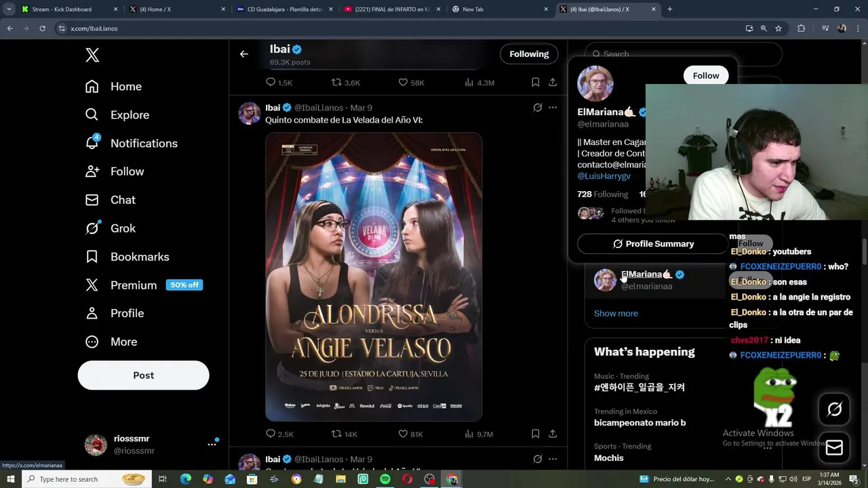Open trending topic bicampeonato mario b
Screen dimensions: 868x488
tap(639, 423)
